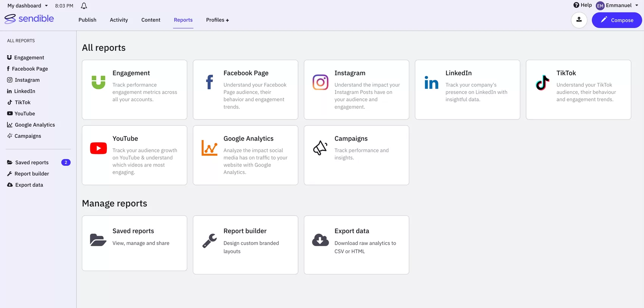The height and width of the screenshot is (308, 644).
Task: Click the TikTok card title
Action: click(x=566, y=73)
